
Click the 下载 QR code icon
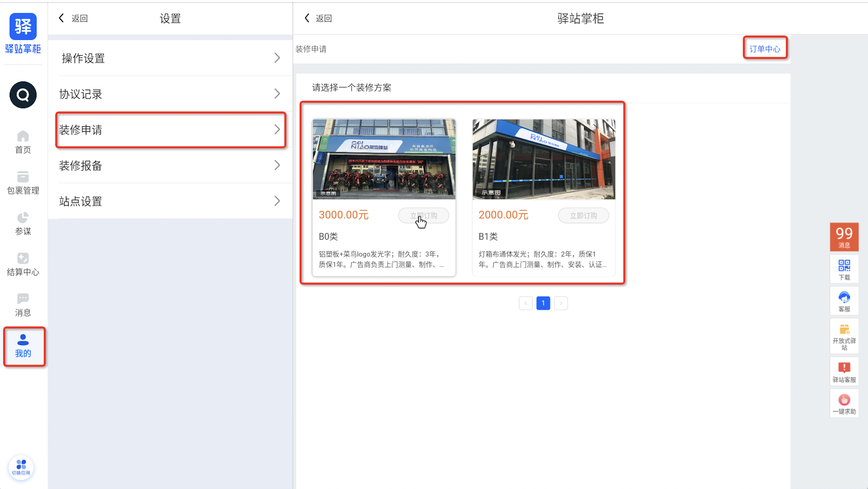844,269
